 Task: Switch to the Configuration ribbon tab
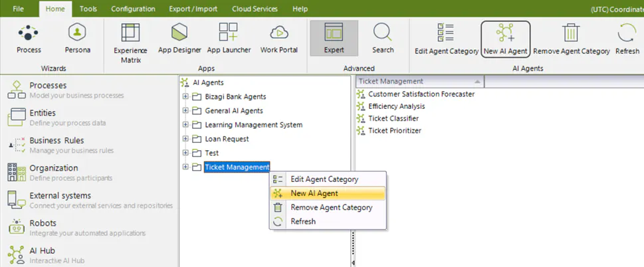tap(133, 9)
